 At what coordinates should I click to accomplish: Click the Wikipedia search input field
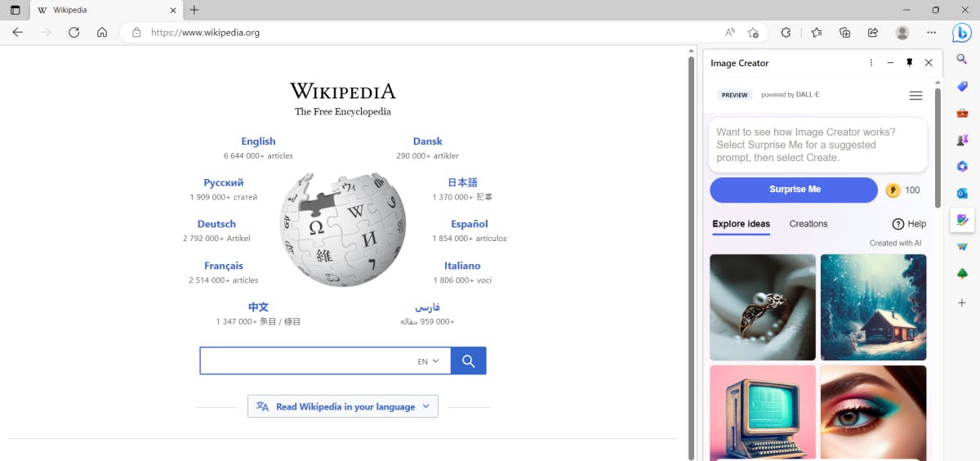pos(306,361)
